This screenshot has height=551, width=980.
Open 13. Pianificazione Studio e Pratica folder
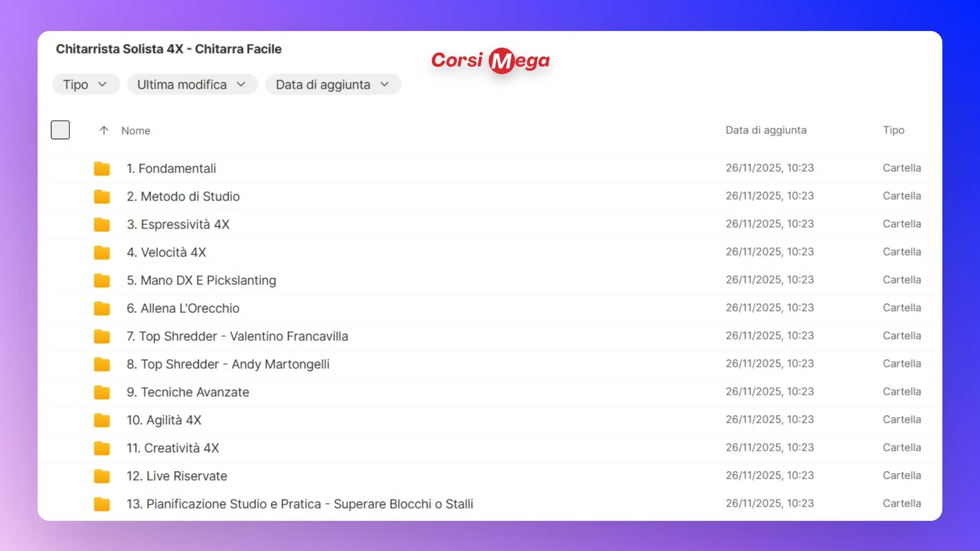click(x=300, y=504)
